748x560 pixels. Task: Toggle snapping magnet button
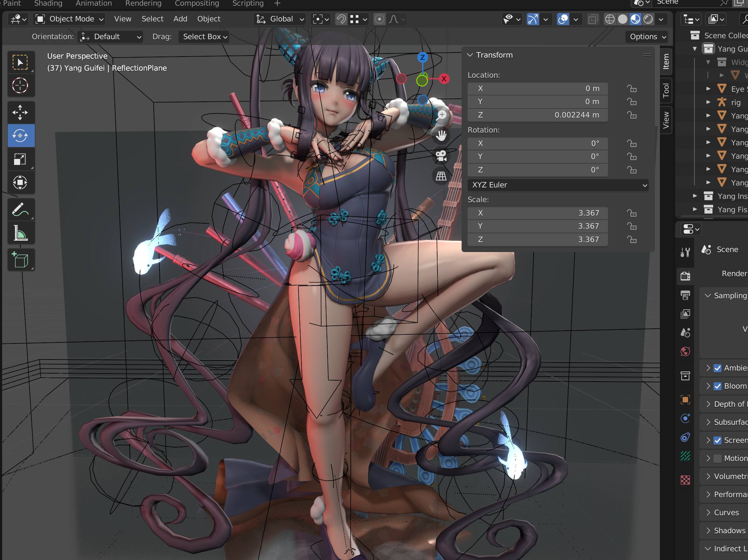pos(341,19)
